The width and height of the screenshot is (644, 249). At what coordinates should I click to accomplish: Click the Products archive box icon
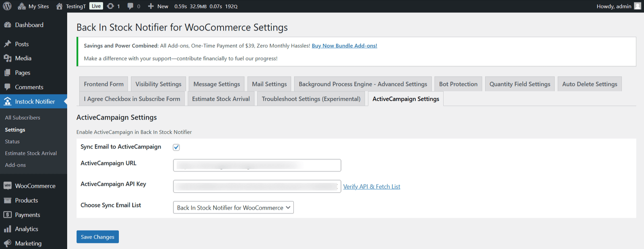click(x=8, y=200)
